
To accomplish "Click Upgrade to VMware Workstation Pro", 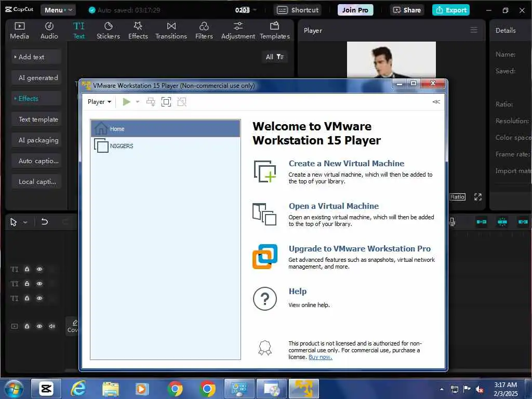I will click(x=360, y=248).
